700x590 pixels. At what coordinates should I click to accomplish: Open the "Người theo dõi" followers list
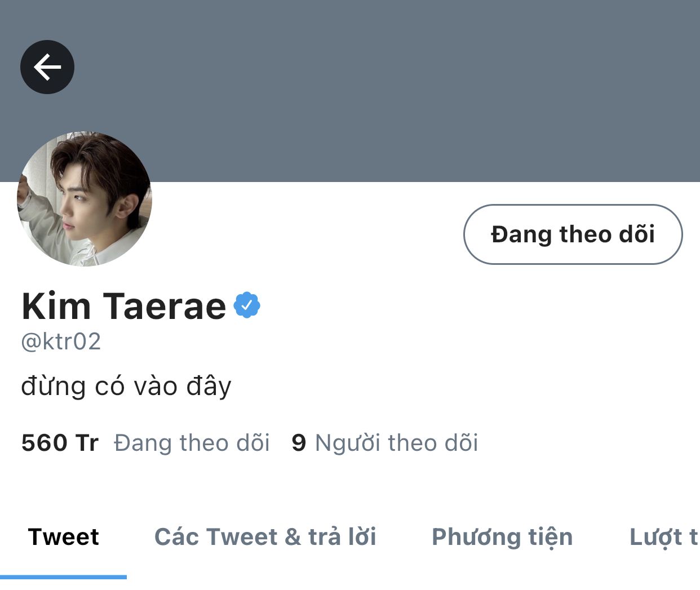point(396,443)
